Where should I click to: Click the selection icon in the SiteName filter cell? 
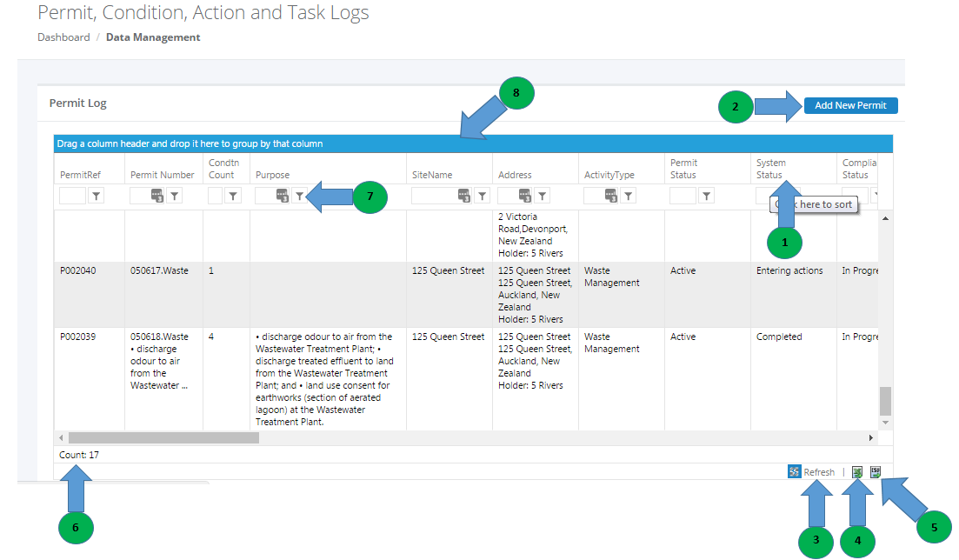[463, 195]
